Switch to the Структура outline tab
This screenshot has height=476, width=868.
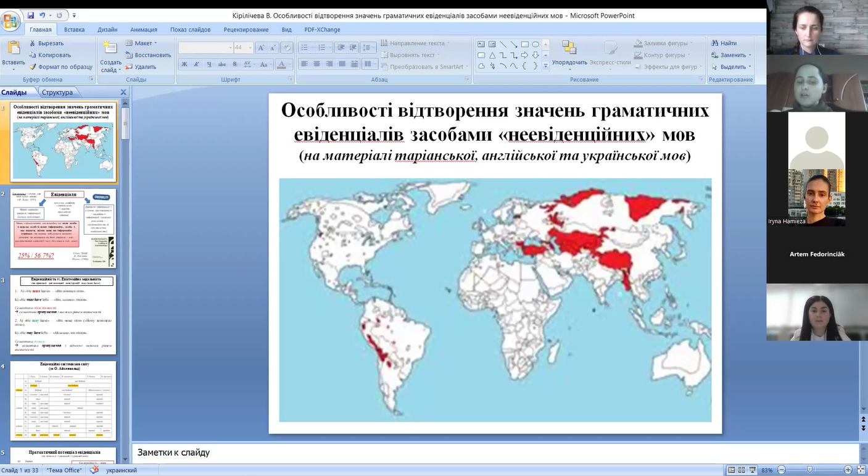[x=57, y=92]
